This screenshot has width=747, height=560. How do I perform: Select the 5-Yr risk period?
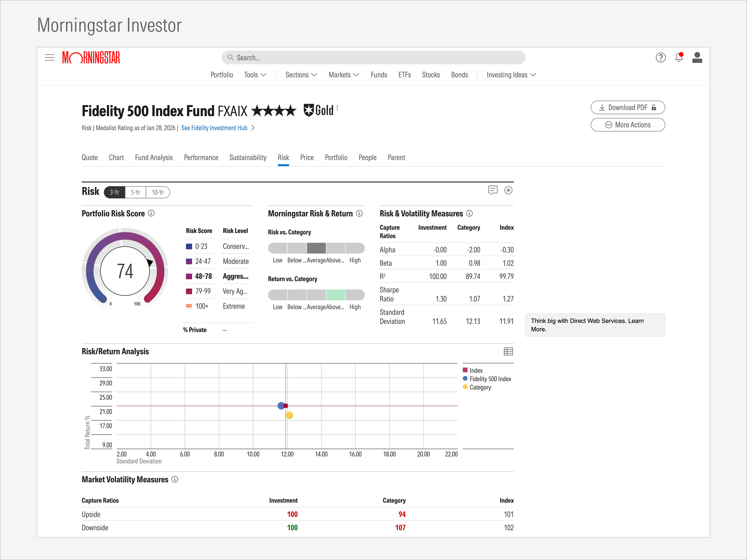[x=135, y=192]
